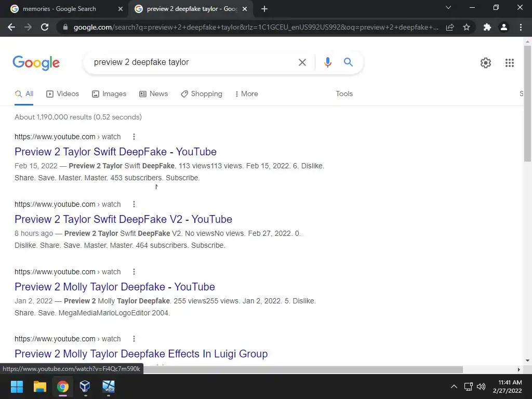Viewport: 532px width, 399px height.
Task: Open options for DeepFake V2 result
Action: tap(134, 204)
